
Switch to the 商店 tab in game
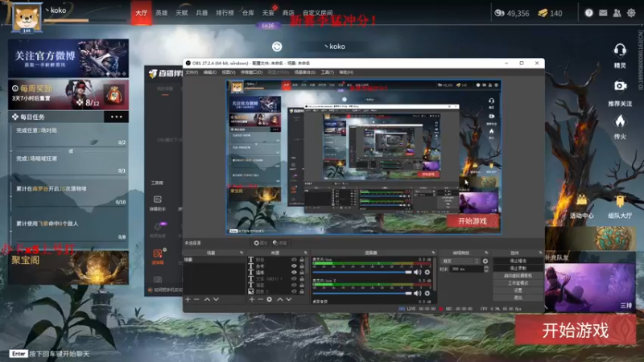coord(288,13)
